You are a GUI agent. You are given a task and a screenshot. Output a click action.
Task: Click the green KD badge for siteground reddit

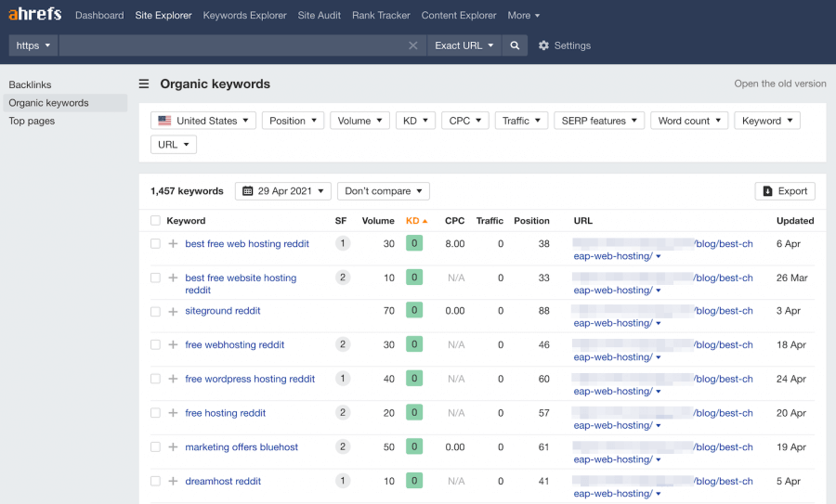pos(414,310)
